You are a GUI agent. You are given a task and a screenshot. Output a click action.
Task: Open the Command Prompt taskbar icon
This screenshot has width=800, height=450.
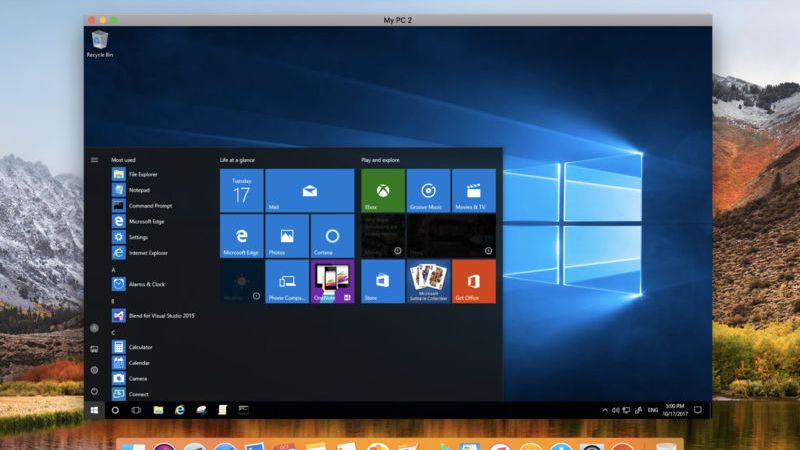[243, 410]
